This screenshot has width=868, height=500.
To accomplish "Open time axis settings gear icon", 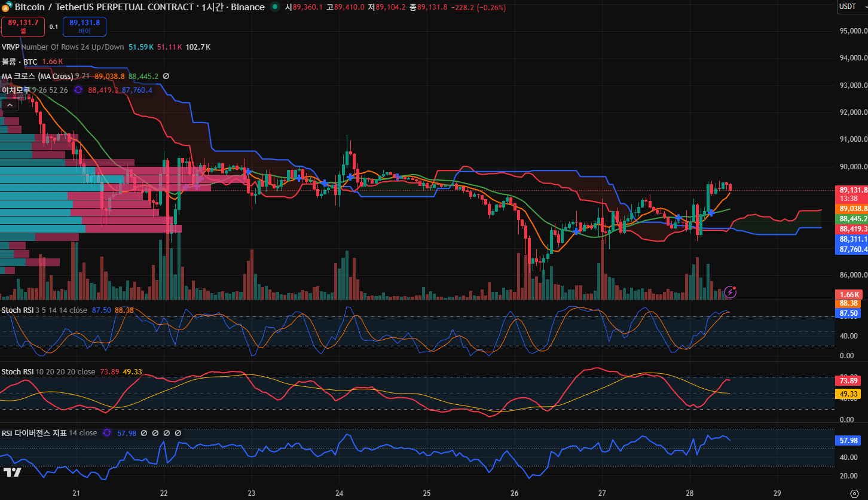I will [x=854, y=493].
